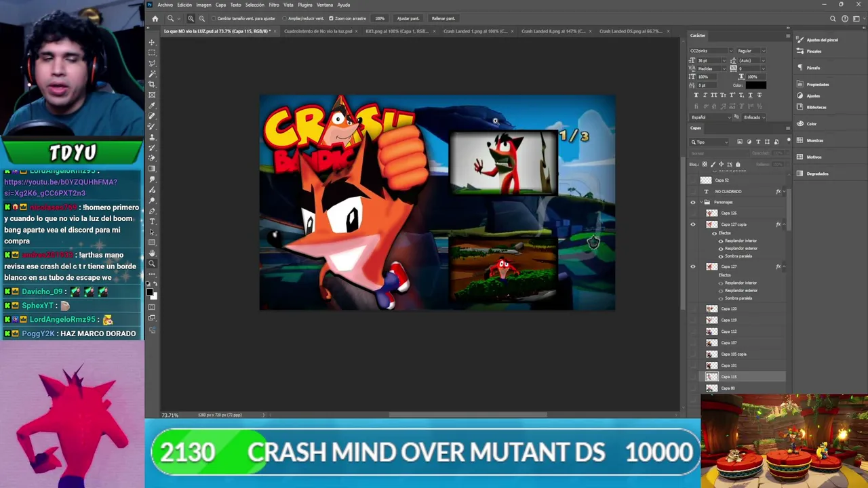Screen dimensions: 868x488
Task: Click the text Color swatch in Carácter
Action: click(755, 85)
